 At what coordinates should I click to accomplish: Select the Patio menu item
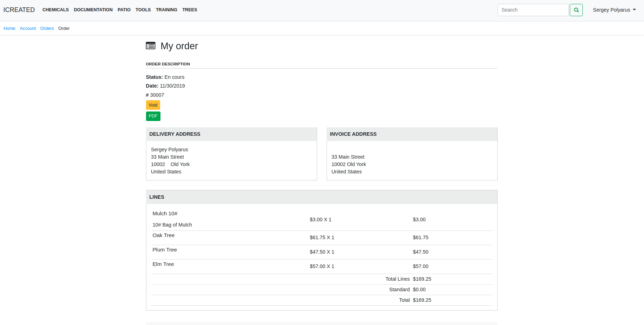pos(124,10)
